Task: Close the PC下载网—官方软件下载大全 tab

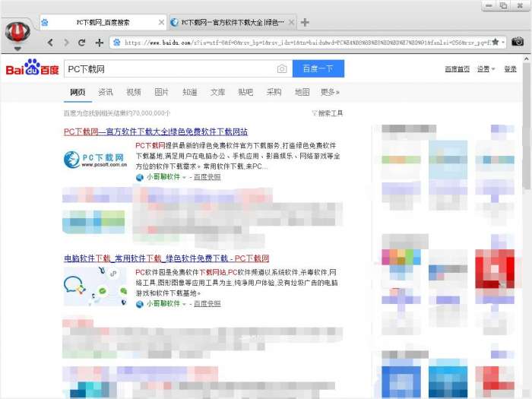Action: click(x=291, y=22)
